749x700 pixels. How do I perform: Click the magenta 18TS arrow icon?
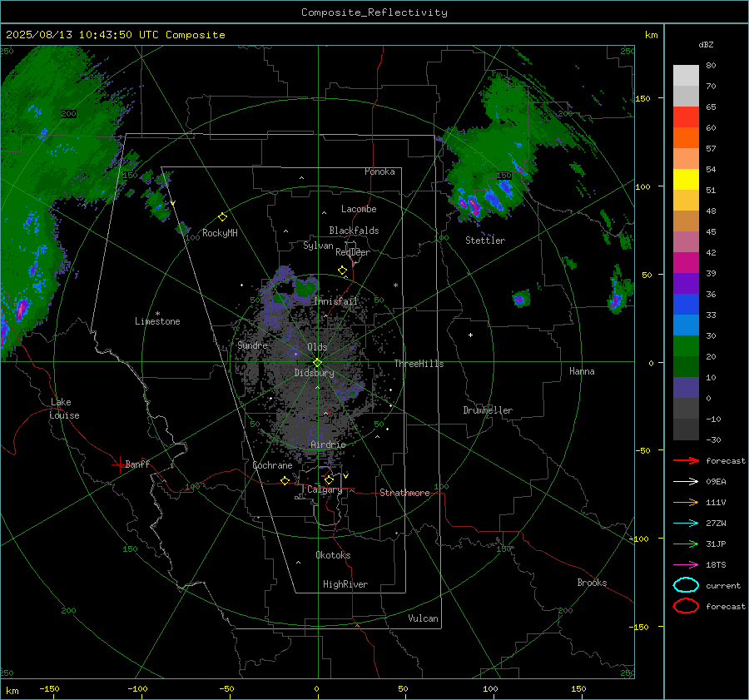686,565
